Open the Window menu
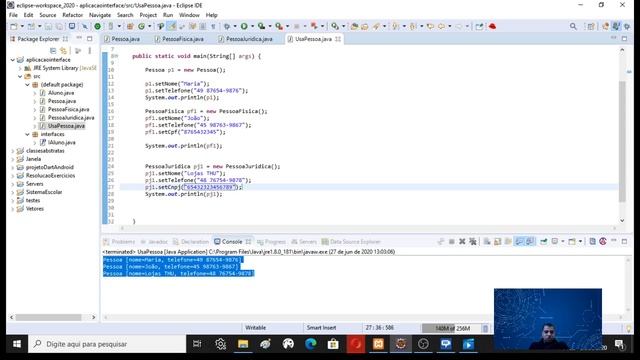Screen dimensions: 640x360 (x=189, y=15)
